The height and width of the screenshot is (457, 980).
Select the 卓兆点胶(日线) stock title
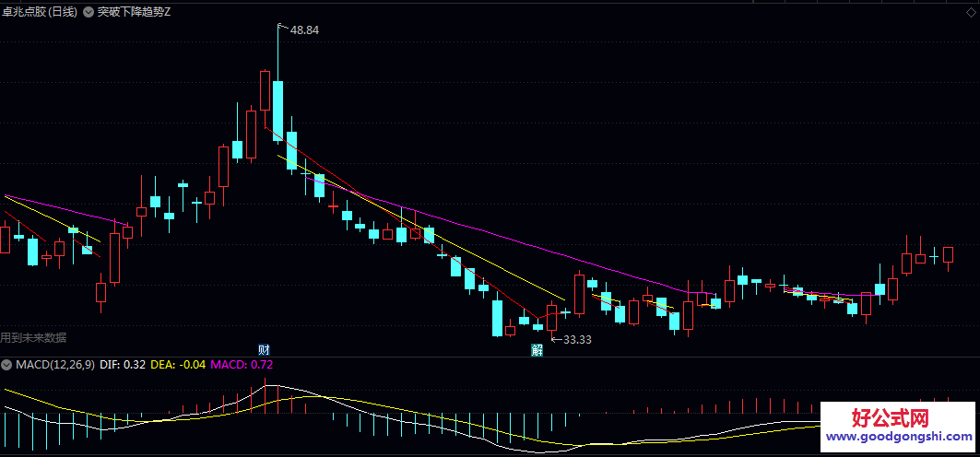coord(39,12)
